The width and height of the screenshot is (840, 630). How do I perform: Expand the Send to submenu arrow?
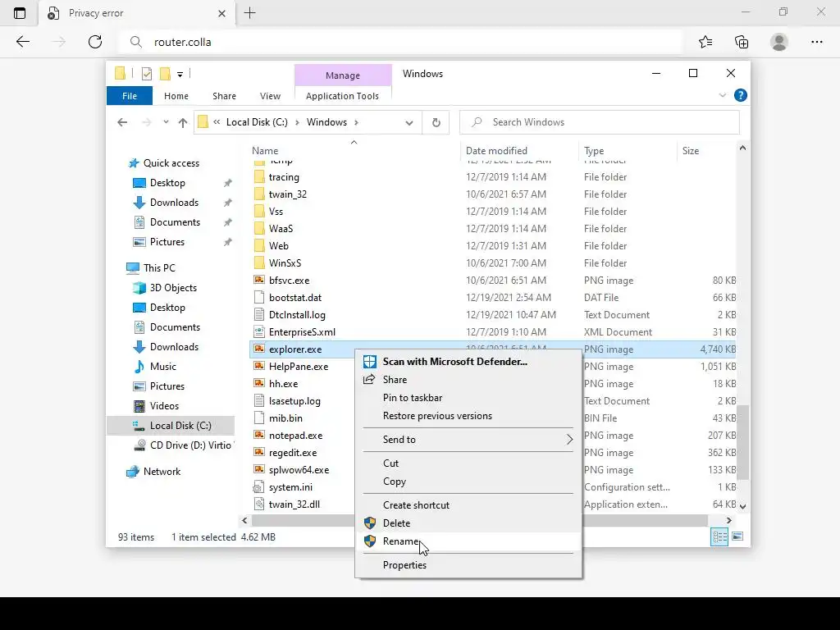tap(569, 440)
